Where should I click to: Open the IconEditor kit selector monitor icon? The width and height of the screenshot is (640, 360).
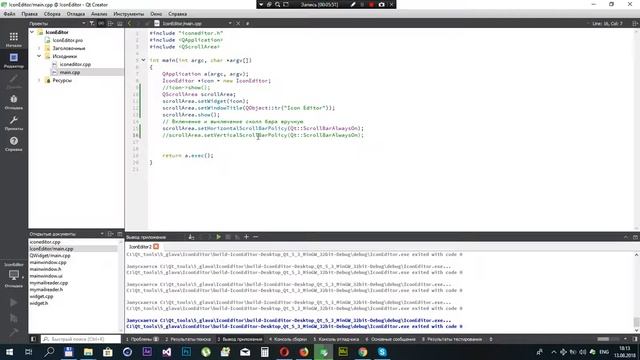(13, 275)
